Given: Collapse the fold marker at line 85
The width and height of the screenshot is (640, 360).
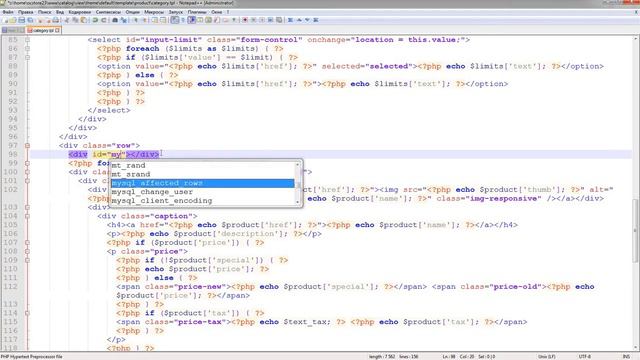Looking at the screenshot, I should coord(27,40).
